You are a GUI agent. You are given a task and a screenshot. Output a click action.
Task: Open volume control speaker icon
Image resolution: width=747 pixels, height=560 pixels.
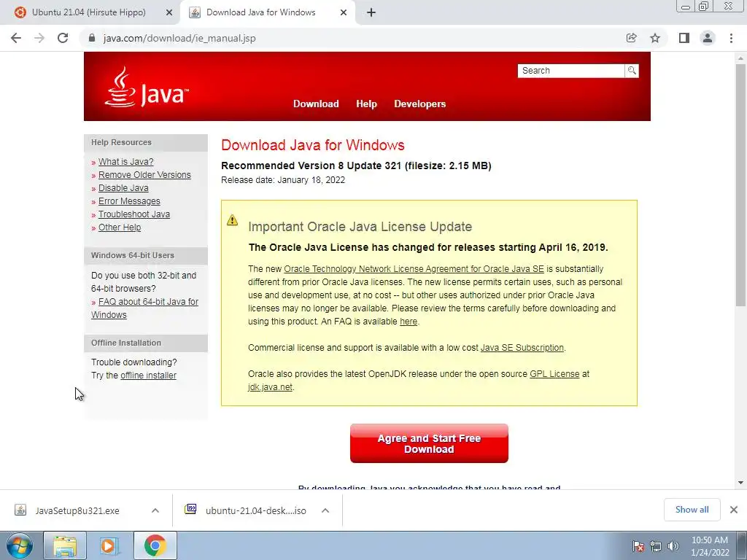click(x=673, y=546)
